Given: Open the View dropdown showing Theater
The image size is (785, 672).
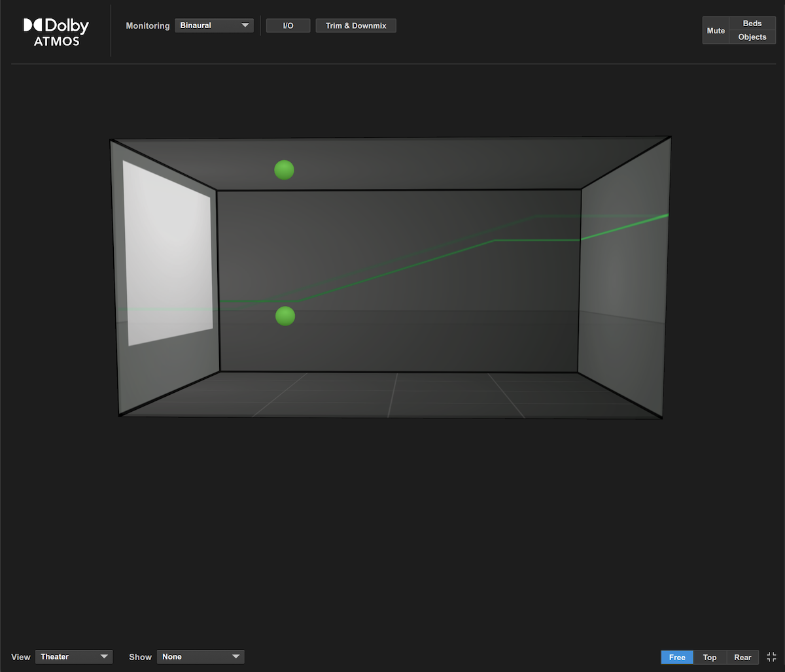Looking at the screenshot, I should pyautogui.click(x=74, y=656).
